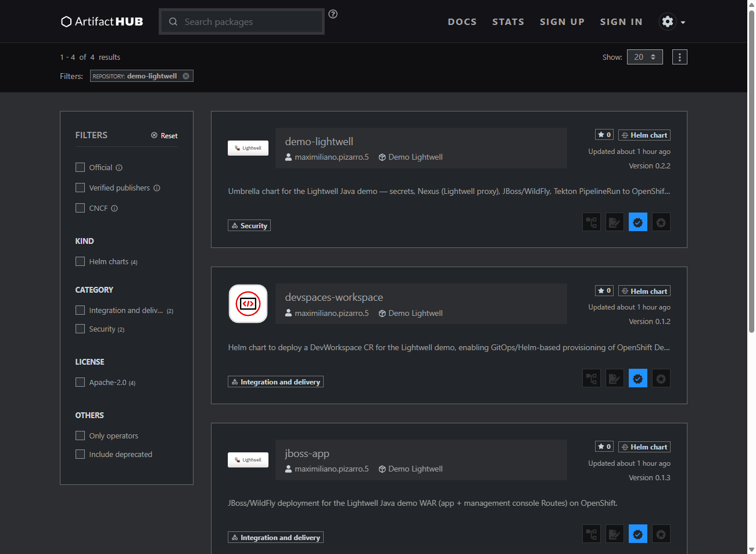Viewport: 756px width, 554px height.
Task: Go to DOCS in navigation bar
Action: pos(463,21)
